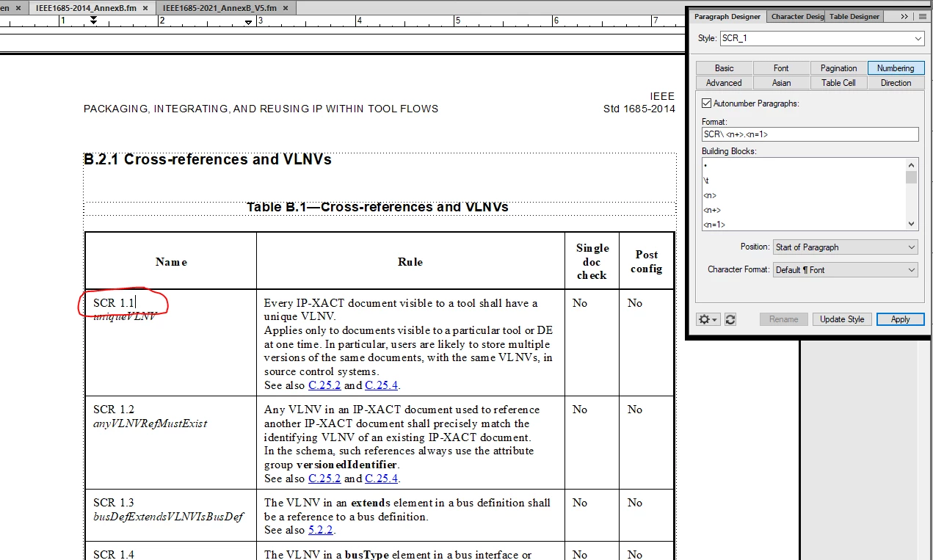Open the Style dropdown showing SCR_1
The height and width of the screenshot is (560, 933).
pos(821,37)
